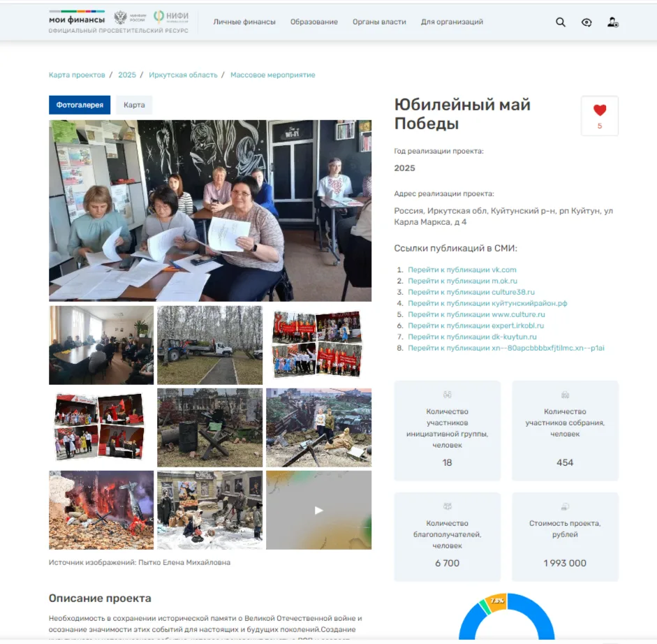Click the project year value 2025
This screenshot has width=657, height=644.
coord(404,168)
